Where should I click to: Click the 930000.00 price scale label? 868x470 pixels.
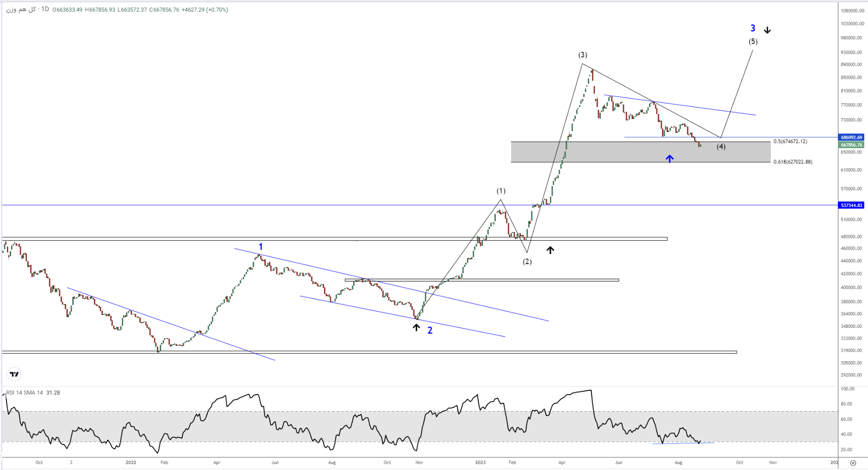click(x=851, y=53)
